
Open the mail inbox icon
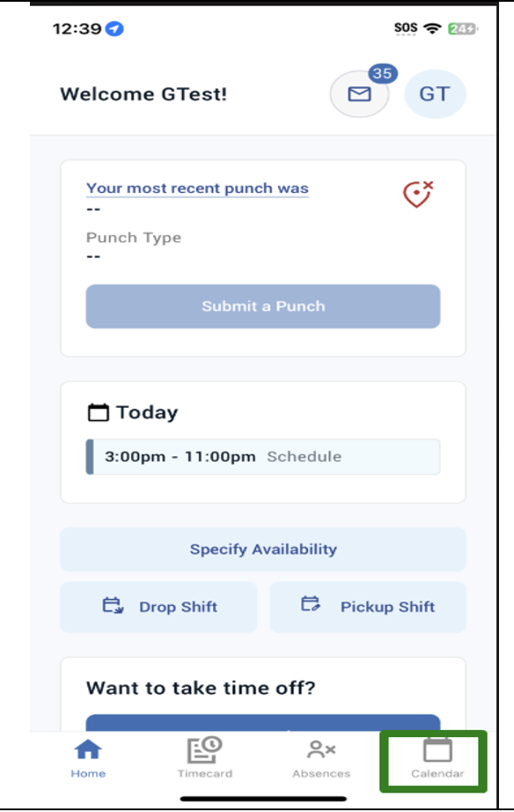pyautogui.click(x=359, y=93)
